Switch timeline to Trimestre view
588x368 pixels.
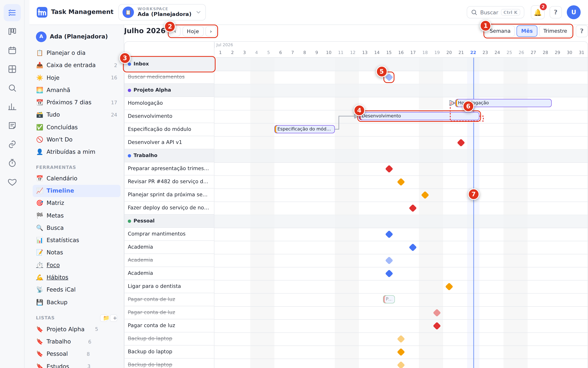555,31
